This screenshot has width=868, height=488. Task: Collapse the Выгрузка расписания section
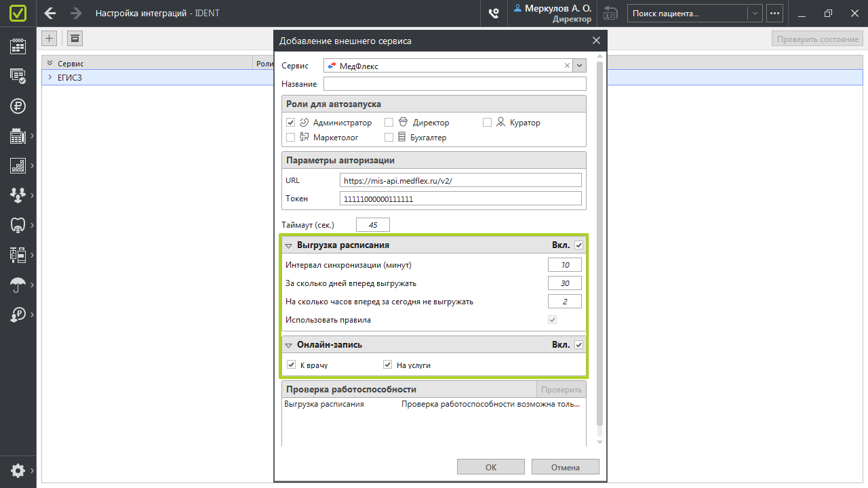289,245
